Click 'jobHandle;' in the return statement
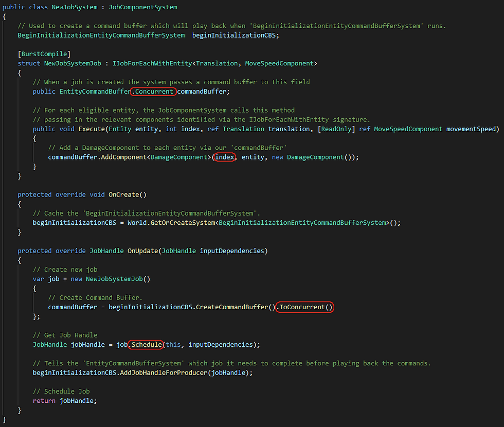 pyautogui.click(x=78, y=401)
